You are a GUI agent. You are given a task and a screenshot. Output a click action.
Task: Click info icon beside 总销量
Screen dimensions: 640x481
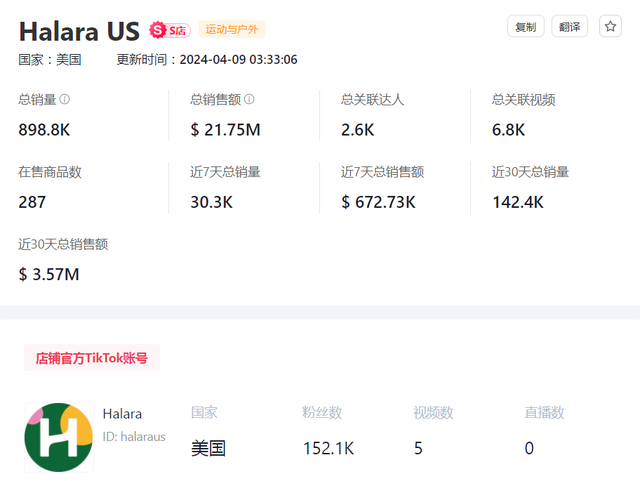(x=64, y=99)
